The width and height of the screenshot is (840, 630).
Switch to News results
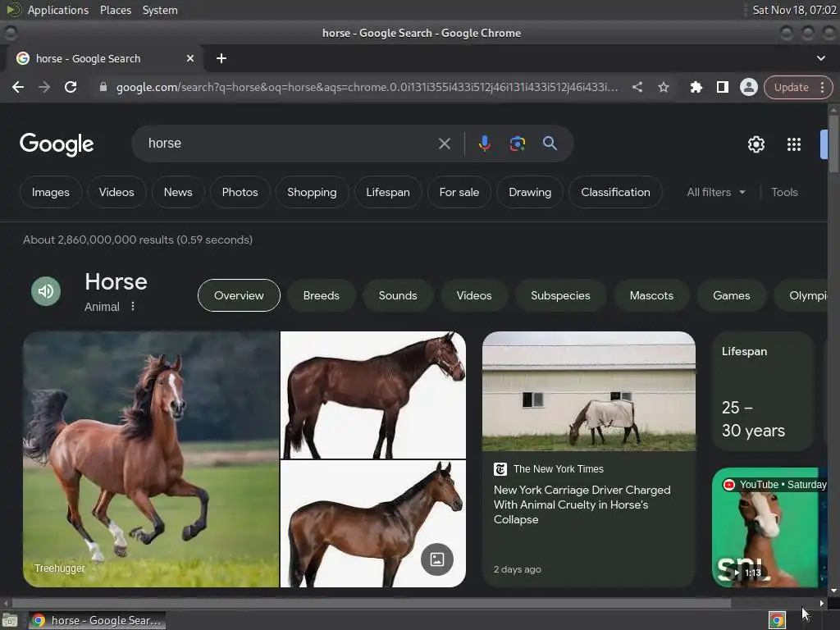[x=178, y=192]
